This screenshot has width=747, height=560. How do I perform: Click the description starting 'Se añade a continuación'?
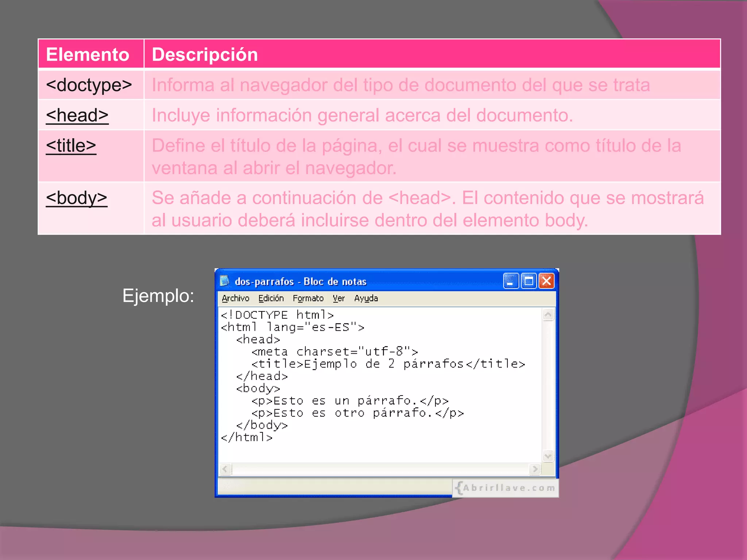pos(427,209)
